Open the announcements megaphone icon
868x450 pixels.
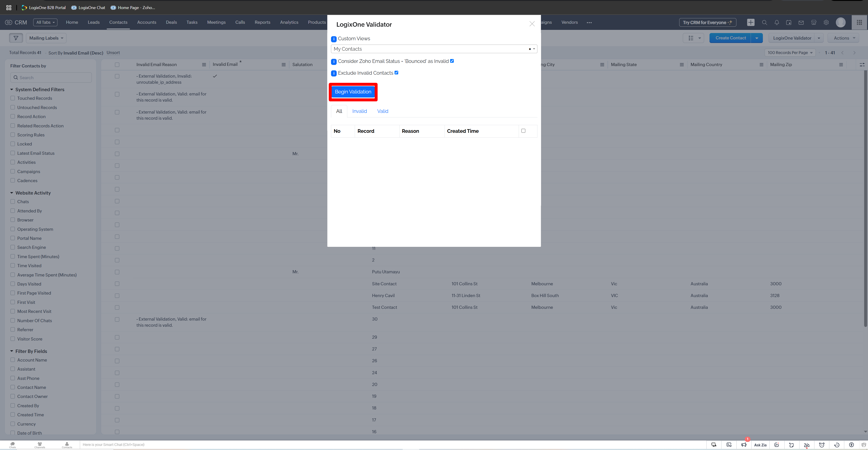pos(744,445)
